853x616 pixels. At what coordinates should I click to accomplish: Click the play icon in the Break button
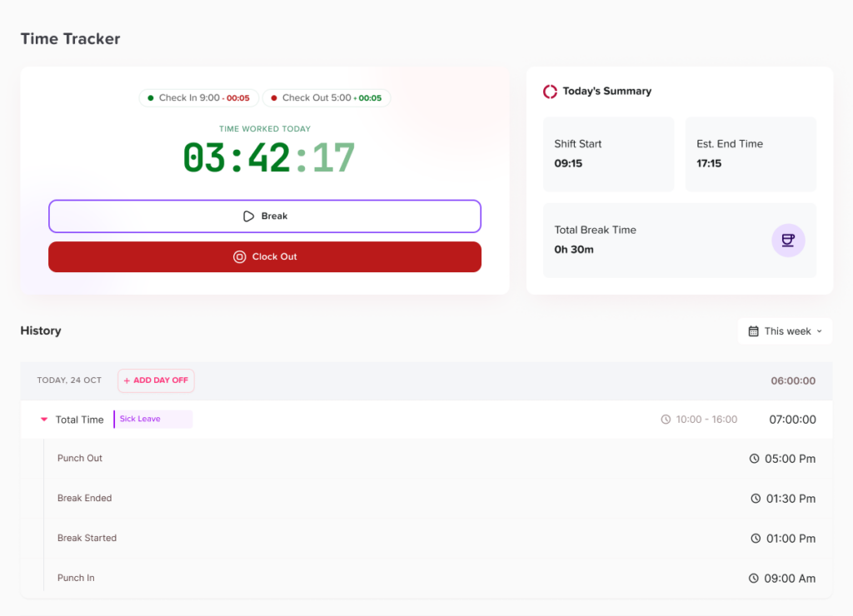pyautogui.click(x=248, y=216)
